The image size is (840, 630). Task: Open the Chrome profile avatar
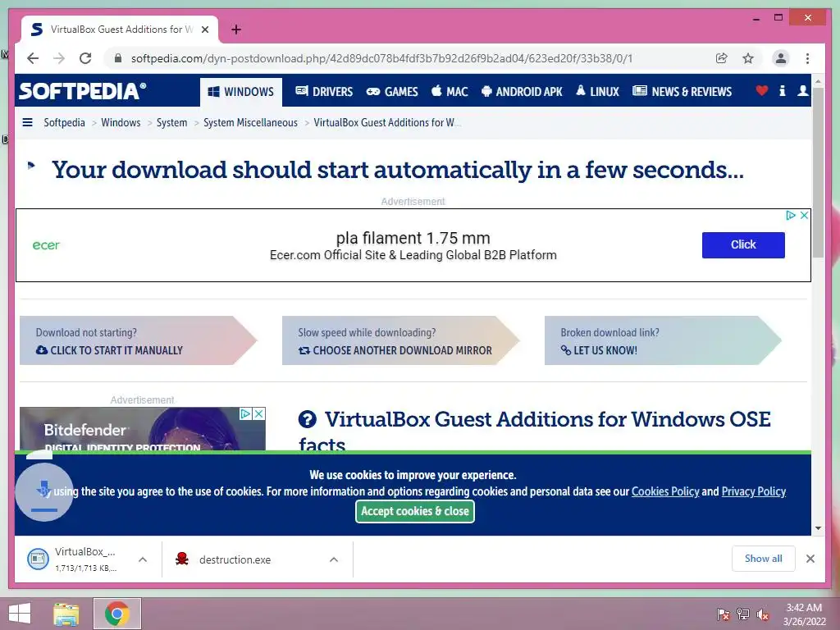(781, 58)
